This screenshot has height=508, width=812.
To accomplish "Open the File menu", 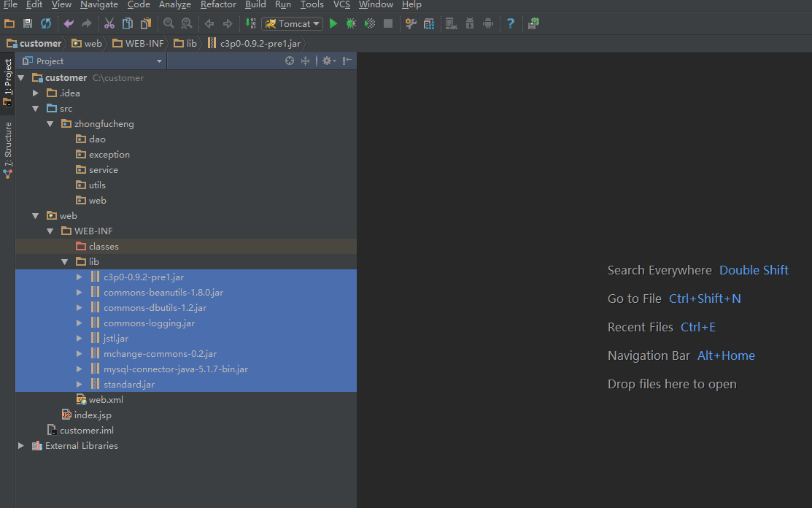I will click(x=10, y=4).
